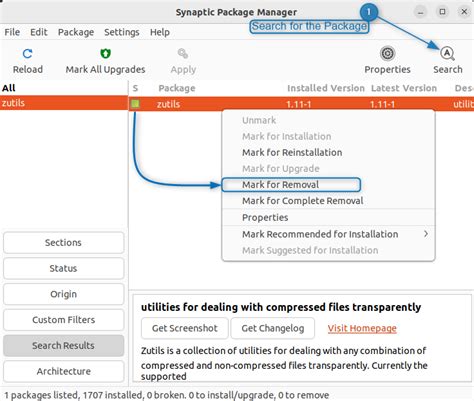
Task: Click the package description heading text
Action: tap(281, 307)
